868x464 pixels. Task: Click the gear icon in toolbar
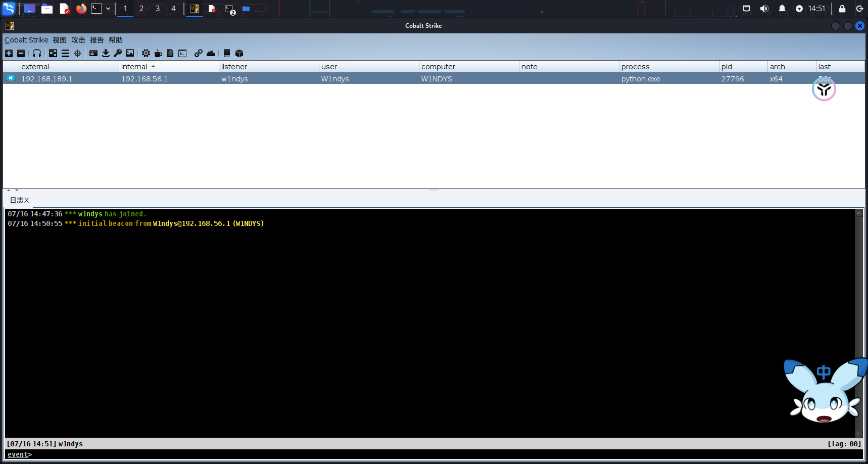146,53
